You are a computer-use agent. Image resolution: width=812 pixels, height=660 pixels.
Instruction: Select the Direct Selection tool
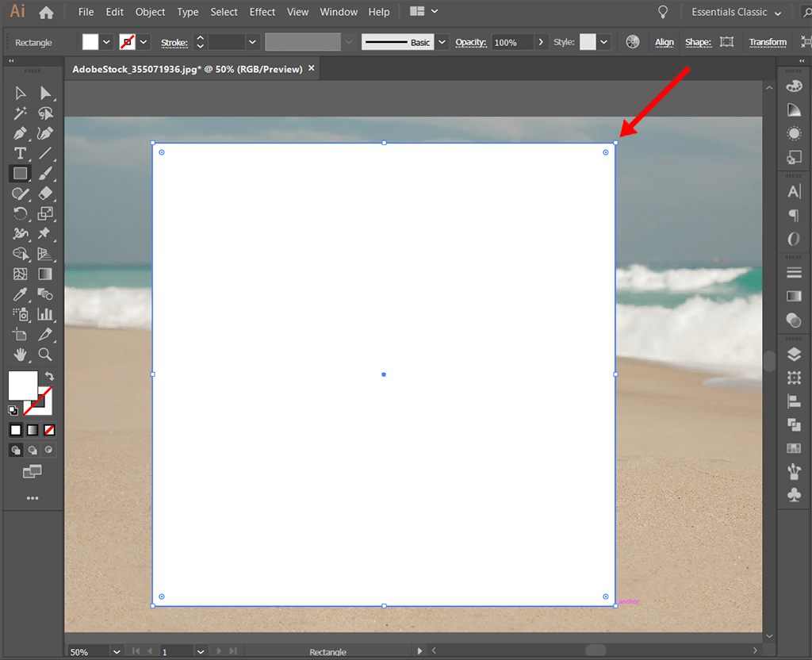tap(45, 94)
